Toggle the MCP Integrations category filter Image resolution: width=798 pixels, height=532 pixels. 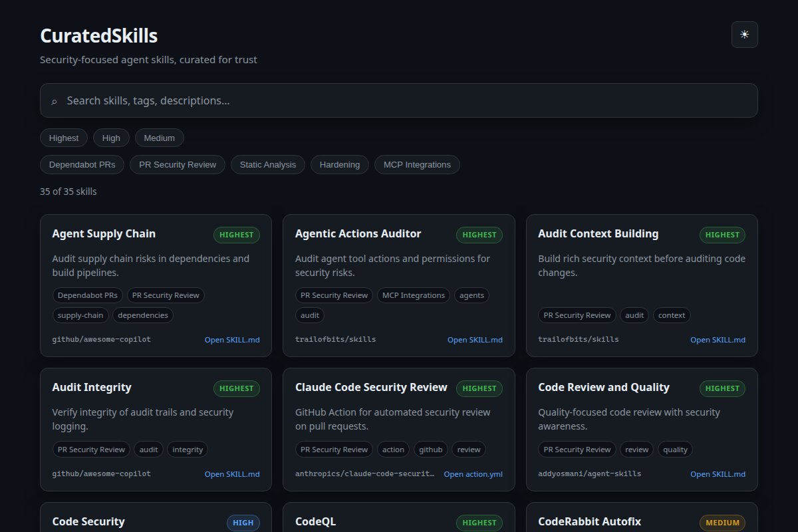tap(417, 165)
